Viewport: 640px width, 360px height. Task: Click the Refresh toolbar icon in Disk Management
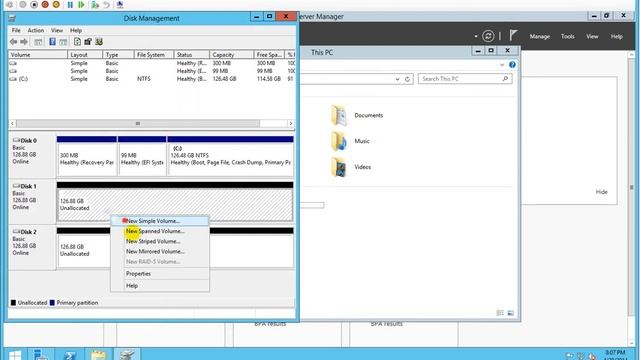77,42
